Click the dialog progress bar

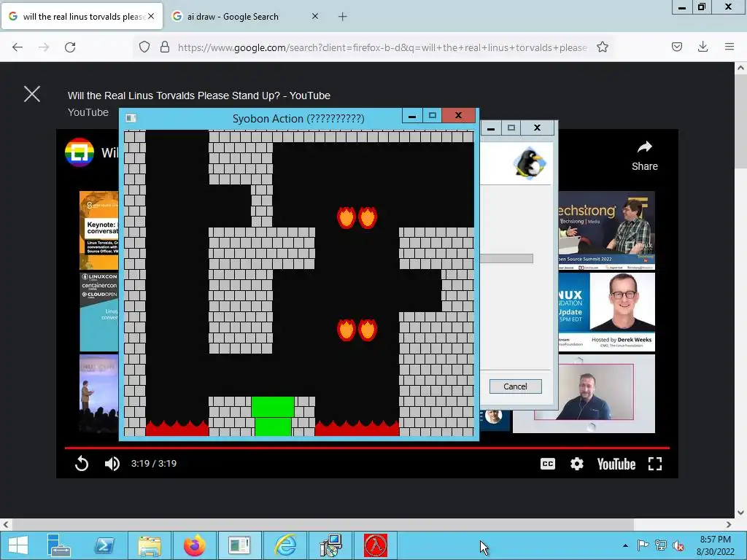pos(506,259)
